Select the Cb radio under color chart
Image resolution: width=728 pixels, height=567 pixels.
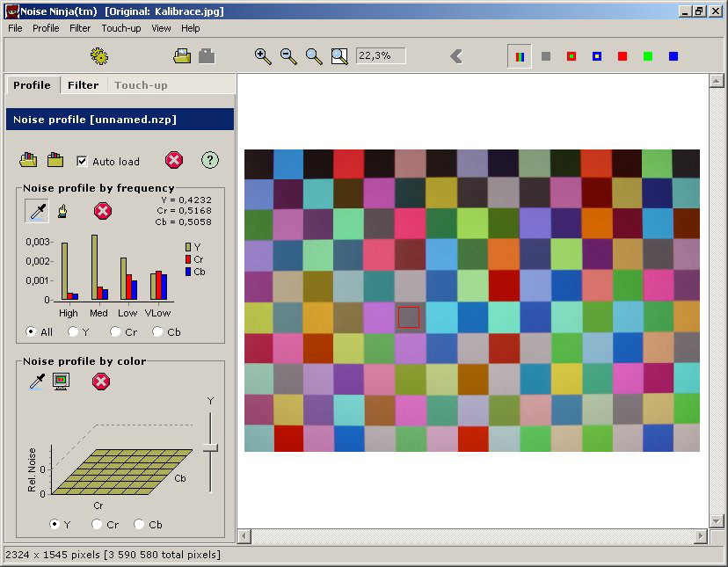[x=139, y=525]
